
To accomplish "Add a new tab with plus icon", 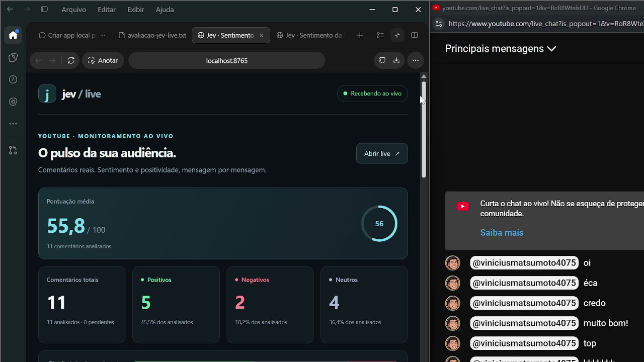I will (x=360, y=35).
